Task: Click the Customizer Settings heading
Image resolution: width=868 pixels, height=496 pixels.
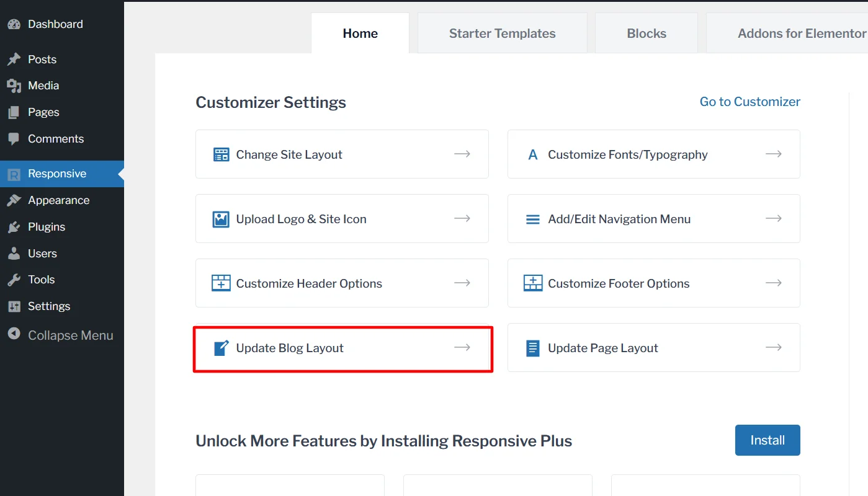Action: click(x=271, y=102)
